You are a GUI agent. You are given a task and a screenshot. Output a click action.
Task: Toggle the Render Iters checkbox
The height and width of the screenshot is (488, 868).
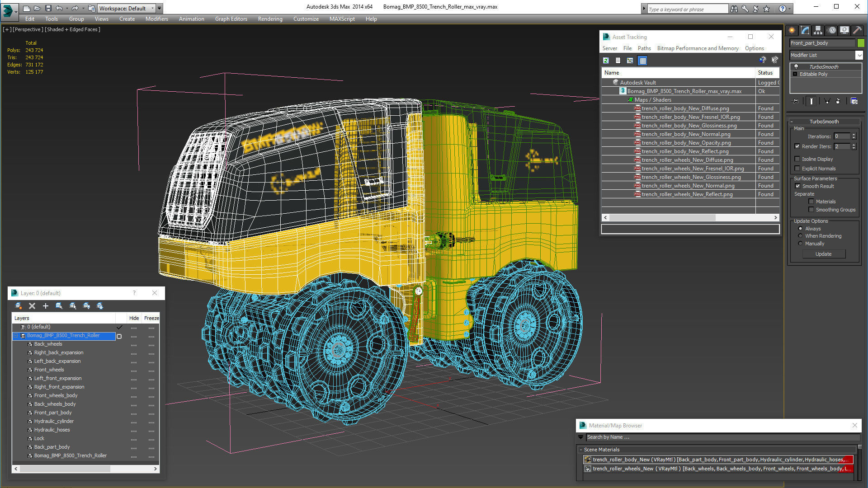[x=797, y=146]
